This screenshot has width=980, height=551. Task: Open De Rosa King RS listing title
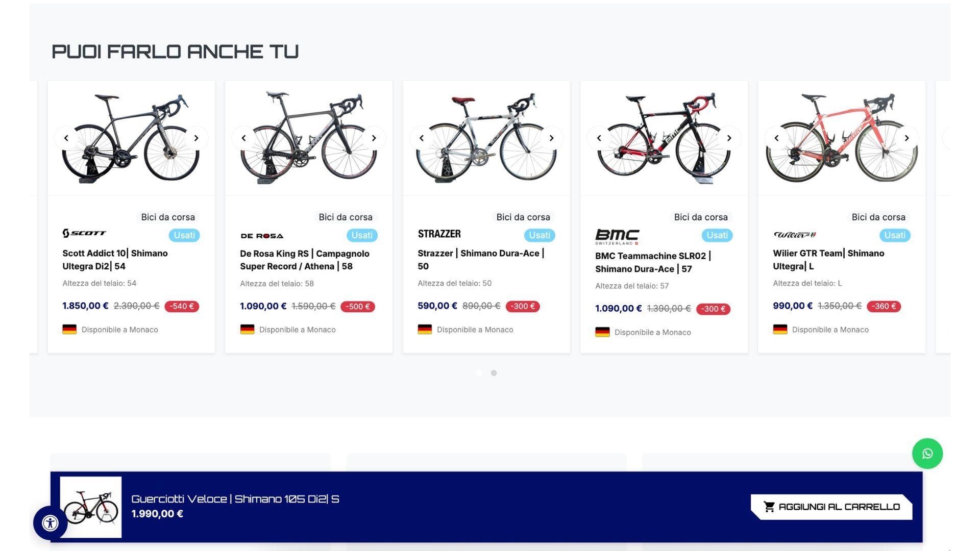click(304, 260)
